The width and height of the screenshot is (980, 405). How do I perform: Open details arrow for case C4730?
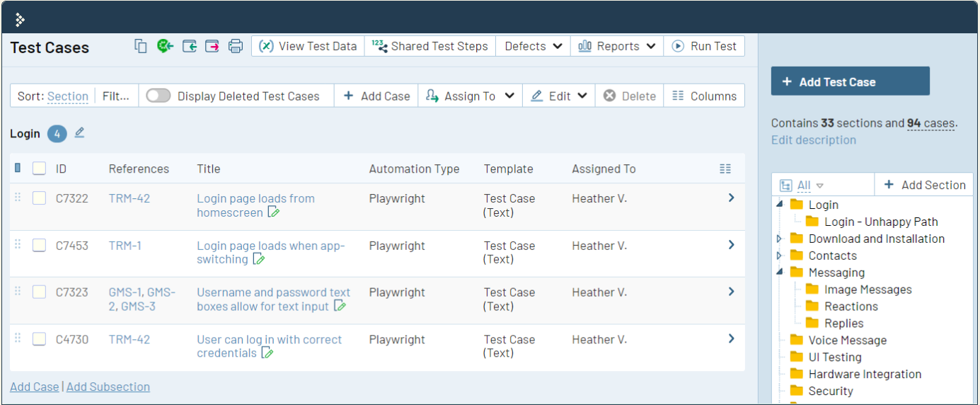(732, 338)
